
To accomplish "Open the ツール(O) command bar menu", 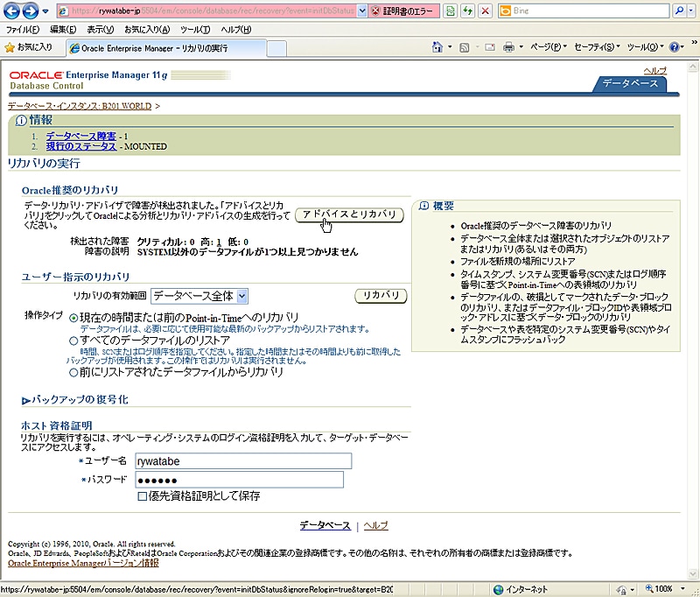I will (x=645, y=47).
